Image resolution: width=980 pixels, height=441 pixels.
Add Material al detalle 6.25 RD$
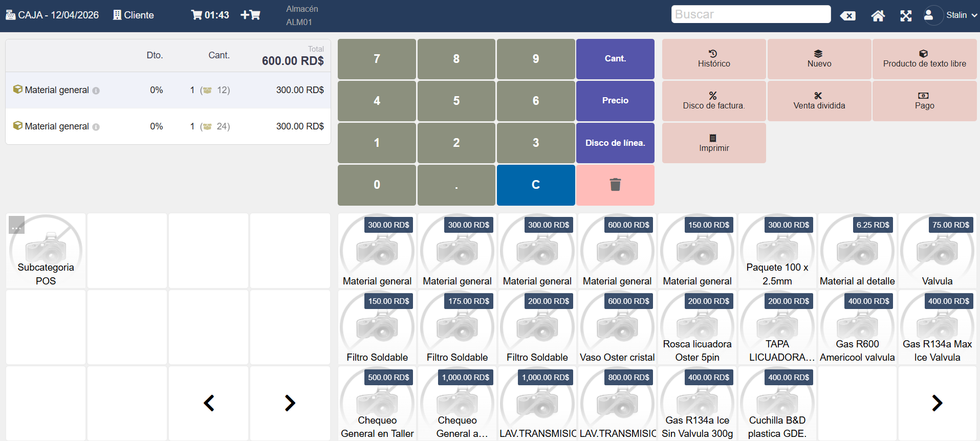pyautogui.click(x=857, y=251)
